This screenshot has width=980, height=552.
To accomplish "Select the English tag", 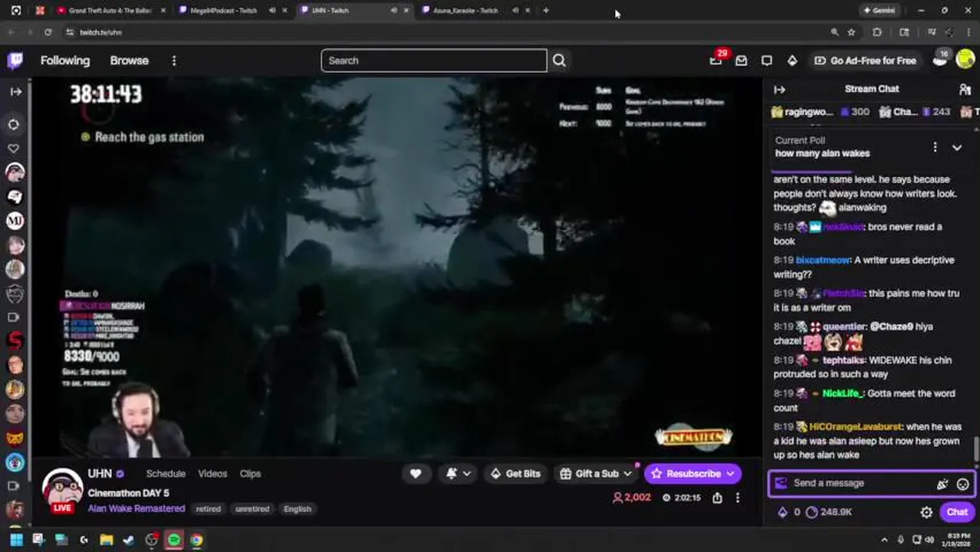I will (298, 508).
